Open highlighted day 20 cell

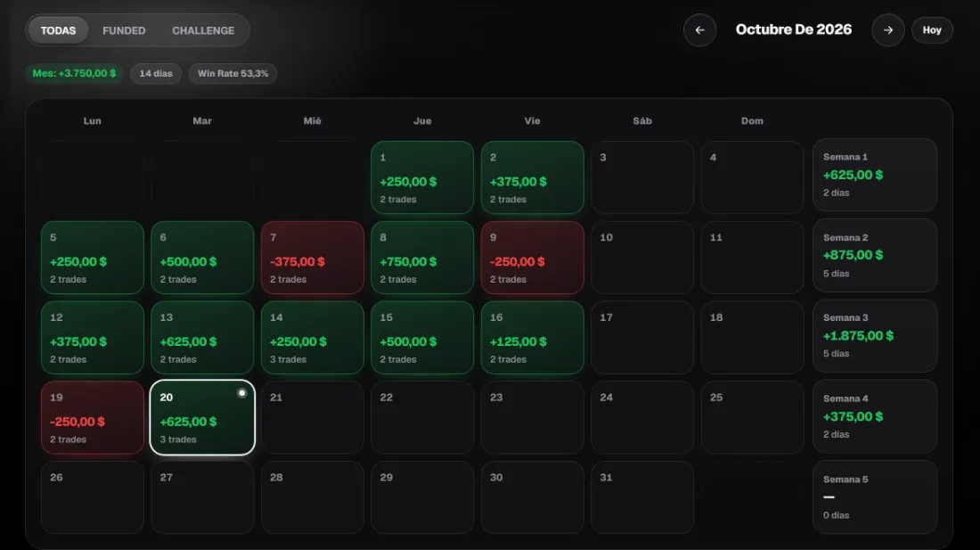pos(202,417)
